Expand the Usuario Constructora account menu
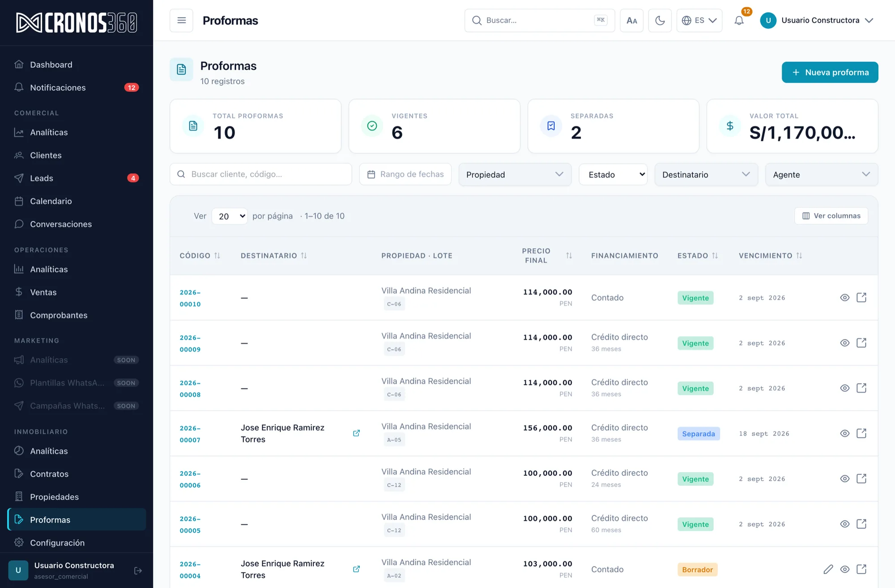This screenshot has width=895, height=588. [817, 21]
